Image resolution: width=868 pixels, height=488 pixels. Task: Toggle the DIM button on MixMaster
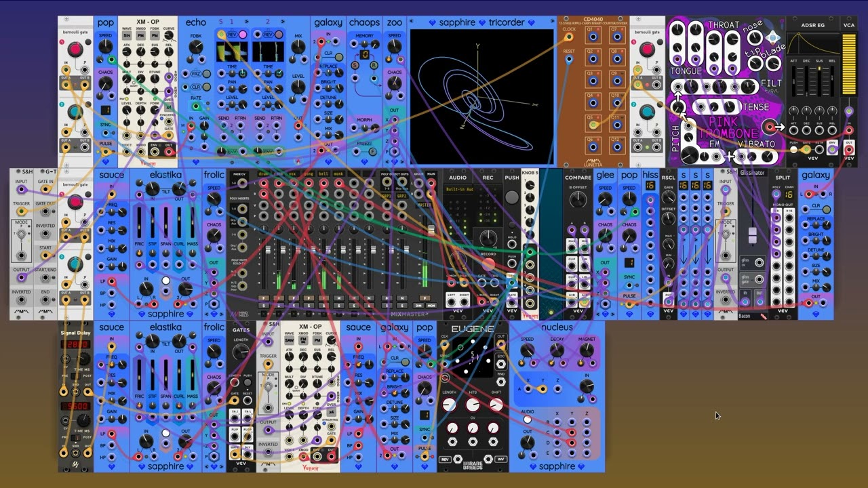coord(418,306)
